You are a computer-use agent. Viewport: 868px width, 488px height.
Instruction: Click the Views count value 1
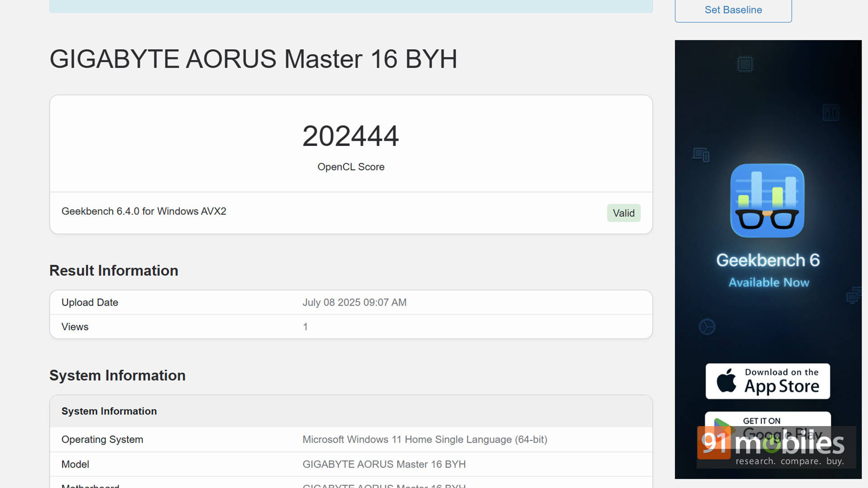[x=305, y=327]
